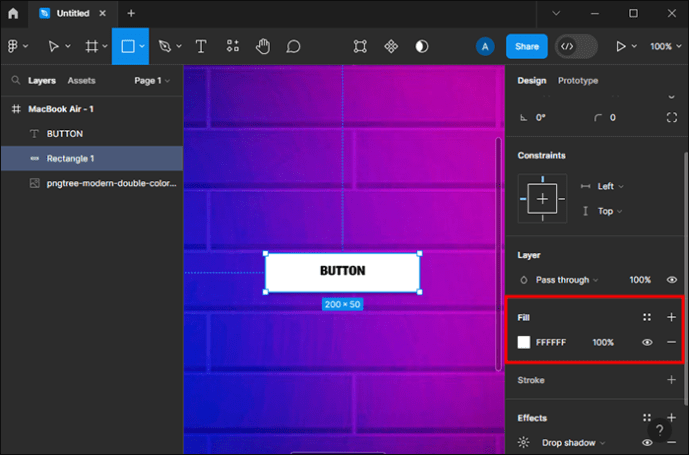Expand the Page 1 dropdown
The image size is (689, 455).
152,81
